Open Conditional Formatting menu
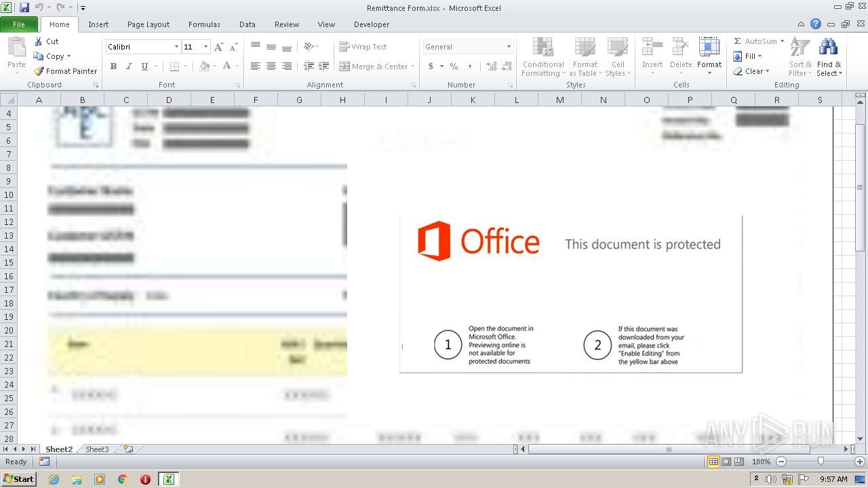Image resolution: width=868 pixels, height=488 pixels. [542, 58]
